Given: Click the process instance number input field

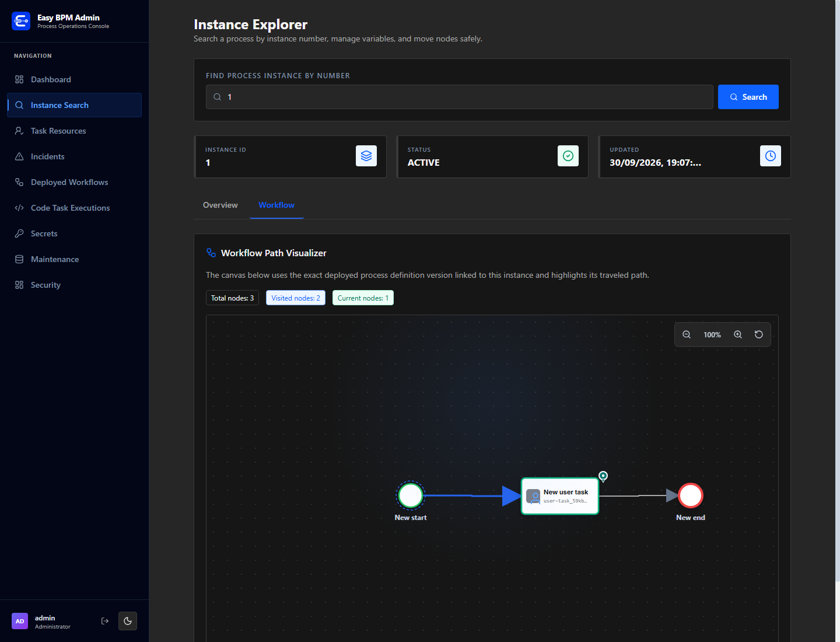Looking at the screenshot, I should pyautogui.click(x=460, y=97).
